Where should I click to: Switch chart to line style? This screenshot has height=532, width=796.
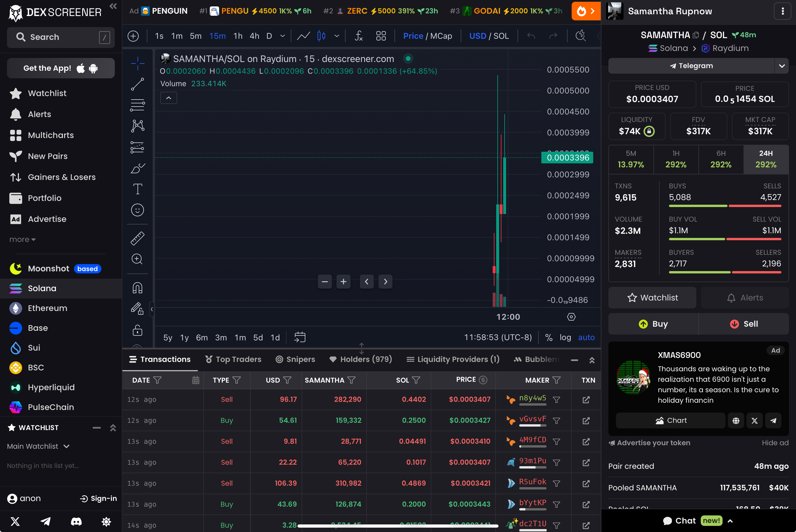[303, 36]
